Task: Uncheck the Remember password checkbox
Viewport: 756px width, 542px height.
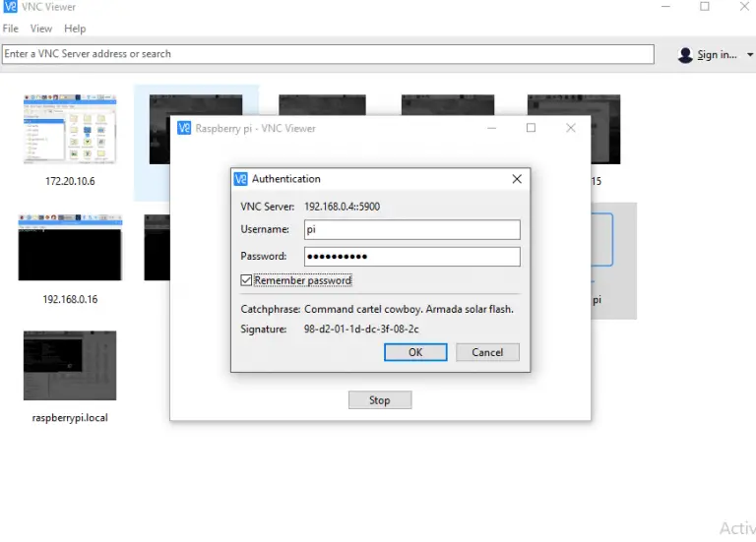Action: [246, 280]
